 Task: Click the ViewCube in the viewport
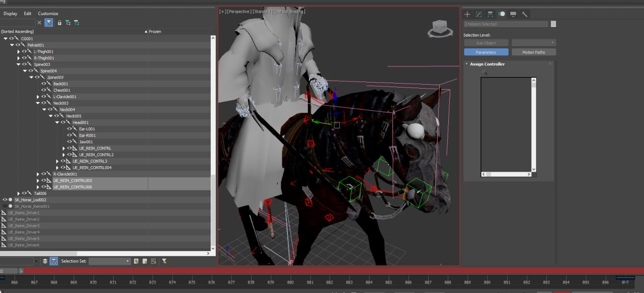point(440,29)
